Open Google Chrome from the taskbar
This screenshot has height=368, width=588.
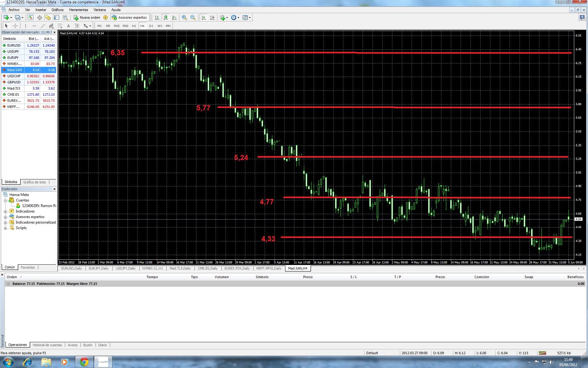click(84, 362)
